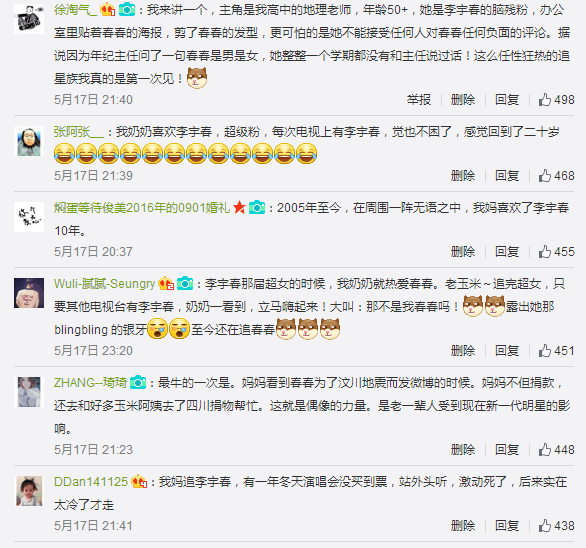Screen dimensions: 586x548
Task: Click camera badge next to 徐淘气_ username
Action: pyautogui.click(x=127, y=9)
